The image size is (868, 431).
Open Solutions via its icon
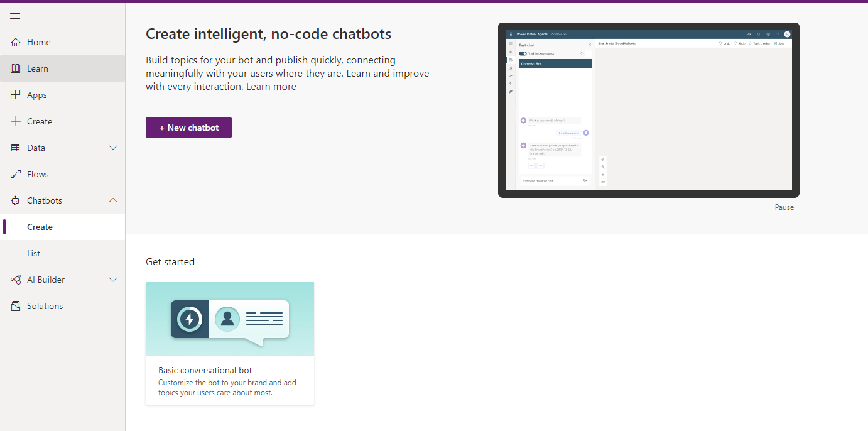click(x=16, y=306)
